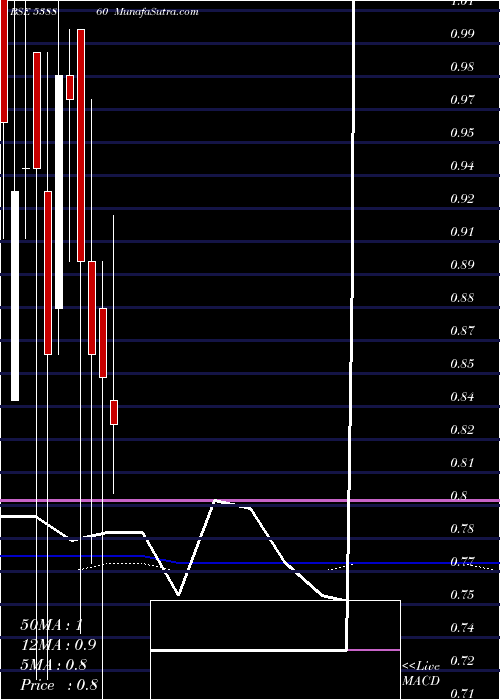The image size is (500, 700).
Task: Click the 0.78 price axis label
Action: 462,529
